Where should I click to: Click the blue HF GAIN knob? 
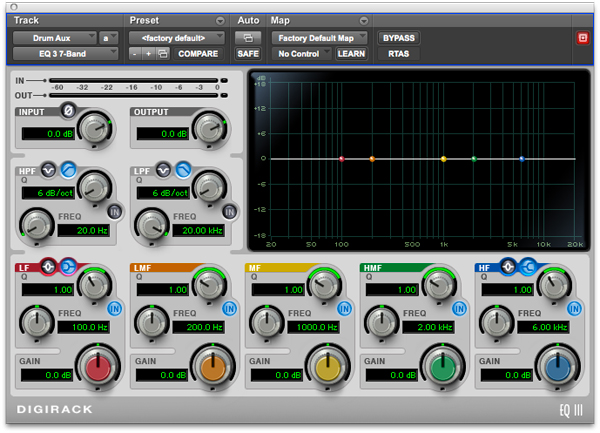pyautogui.click(x=558, y=367)
